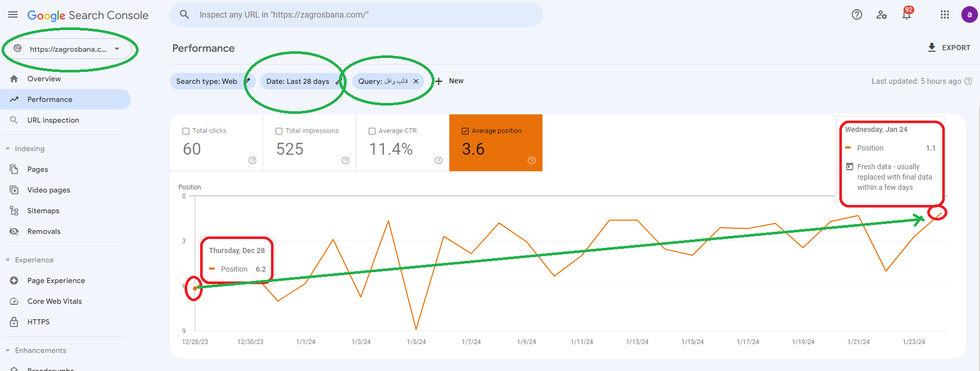This screenshot has height=371, width=980.
Task: Open users and permissions settings icon
Action: [881, 15]
